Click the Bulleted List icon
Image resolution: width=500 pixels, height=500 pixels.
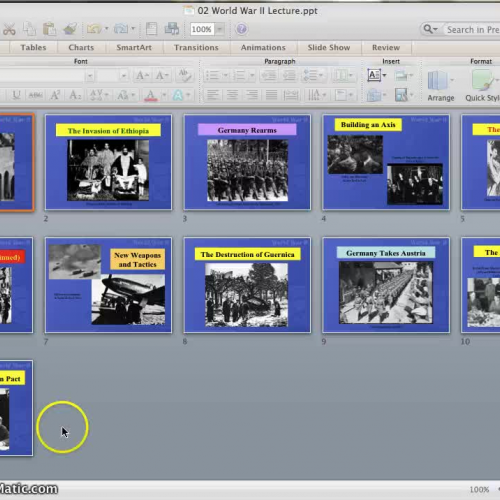click(x=212, y=76)
